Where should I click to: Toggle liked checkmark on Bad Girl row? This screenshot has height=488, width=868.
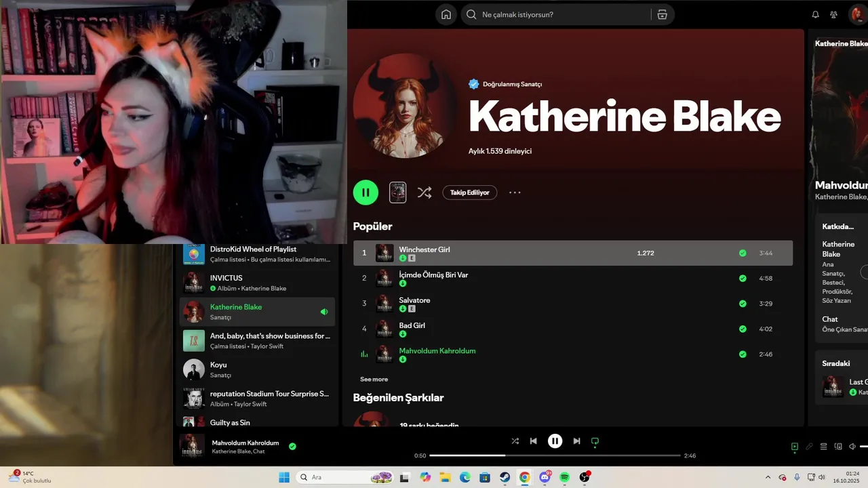coord(743,329)
